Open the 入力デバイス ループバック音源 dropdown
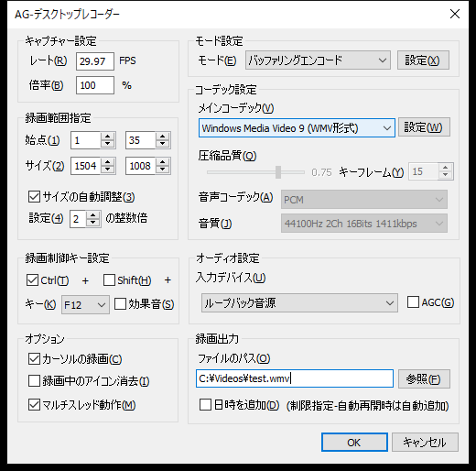The image size is (476, 471). [x=299, y=303]
